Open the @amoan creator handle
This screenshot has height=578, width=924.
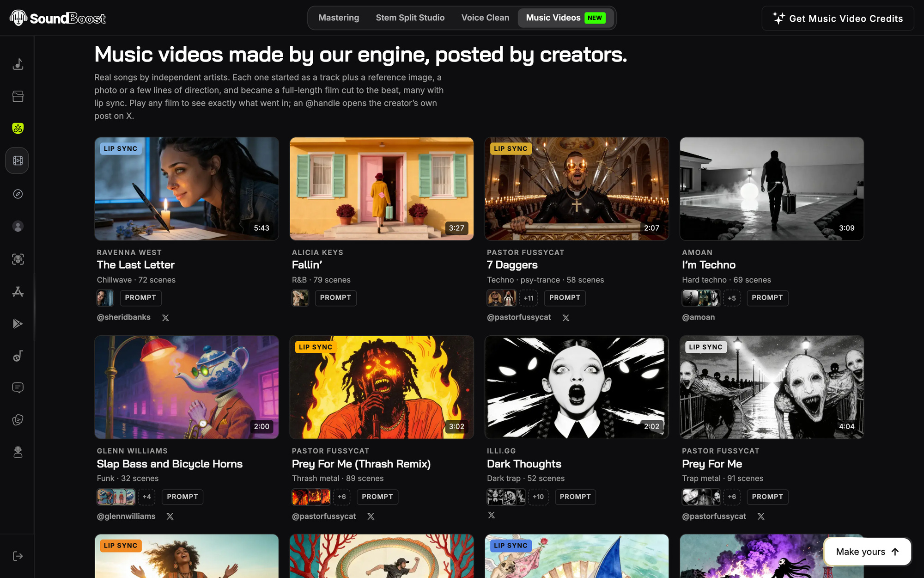698,317
